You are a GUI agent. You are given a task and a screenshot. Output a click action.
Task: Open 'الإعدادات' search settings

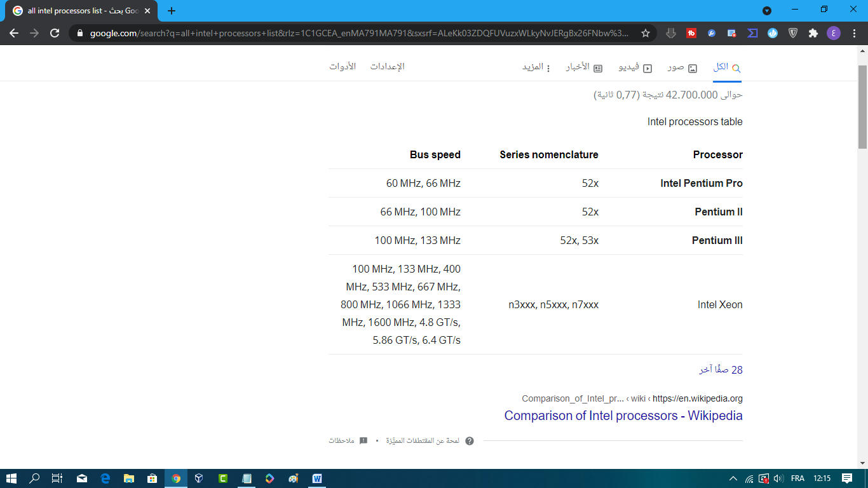pos(388,67)
